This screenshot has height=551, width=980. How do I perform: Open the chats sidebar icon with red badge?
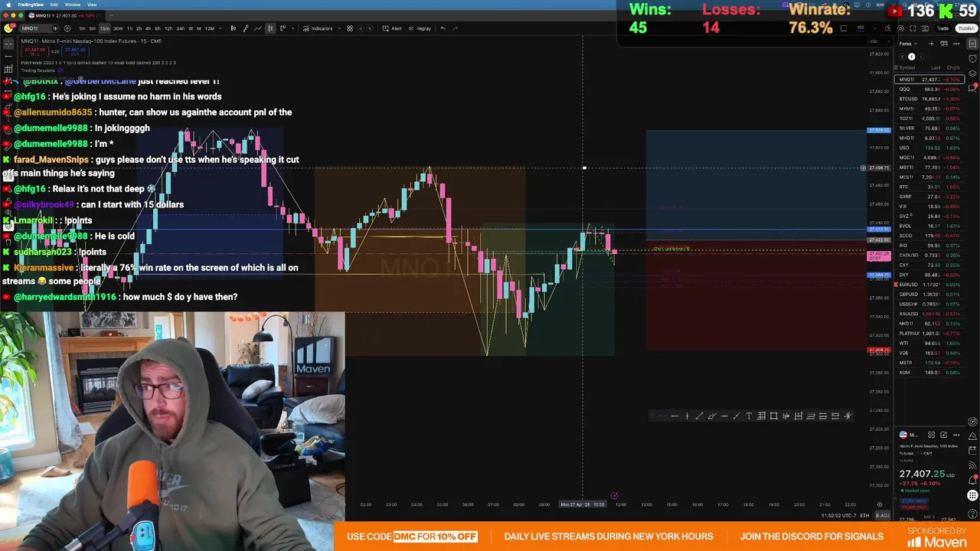click(x=972, y=88)
